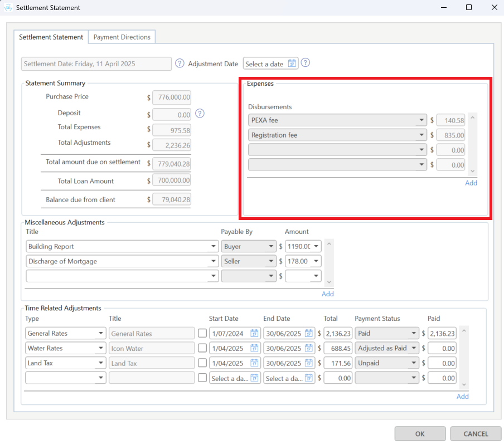Open Water Rates start date calendar icon
The height and width of the screenshot is (445, 504).
[254, 348]
